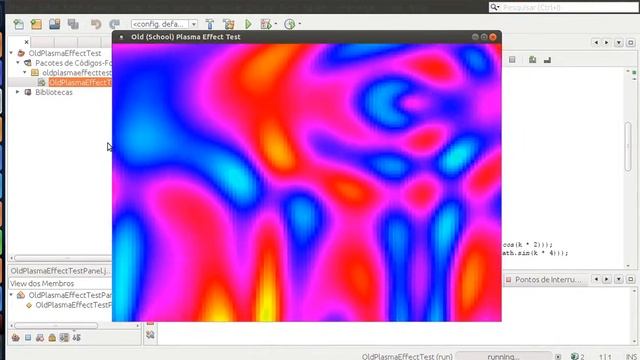Close the Projects tab with its X
This screenshot has height=360, width=640.
[x=27, y=42]
